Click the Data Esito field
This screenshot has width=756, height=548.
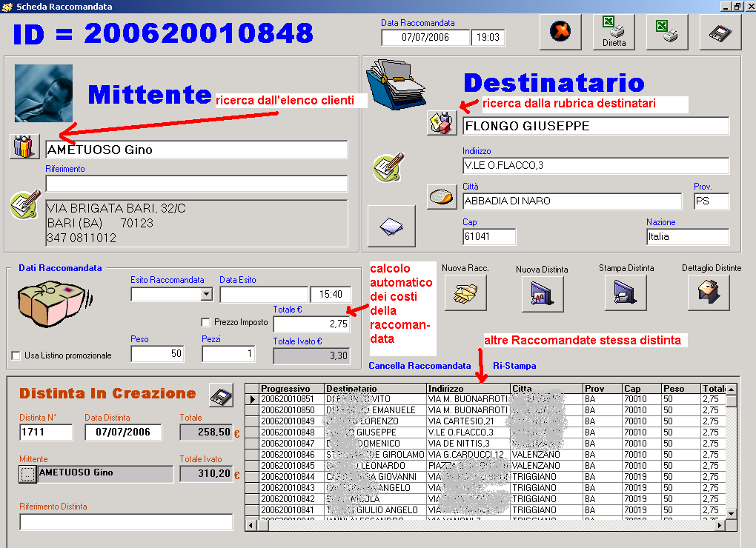(x=264, y=294)
